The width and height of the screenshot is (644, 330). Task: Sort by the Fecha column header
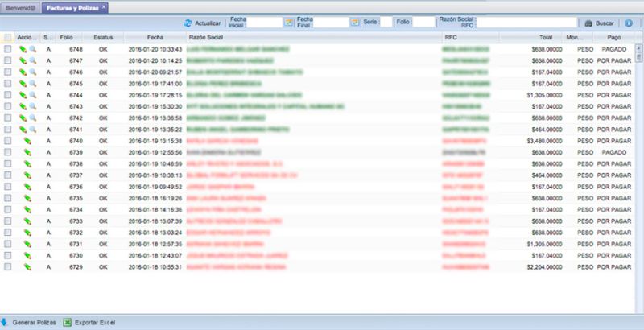[x=155, y=37]
